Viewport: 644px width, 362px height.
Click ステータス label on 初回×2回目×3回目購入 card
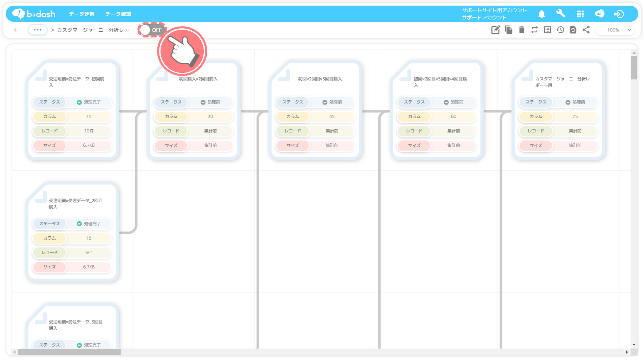293,102
